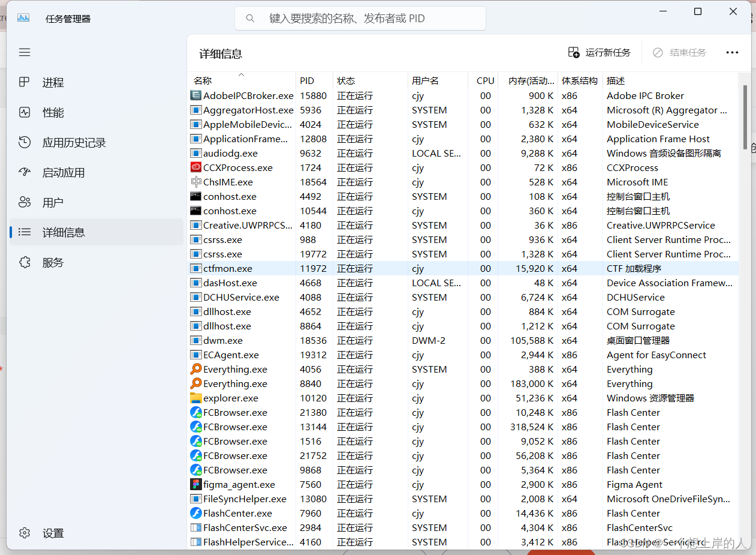Click the DWM-2 user name cell
Viewport: 756px width, 555px height.
pyautogui.click(x=429, y=340)
